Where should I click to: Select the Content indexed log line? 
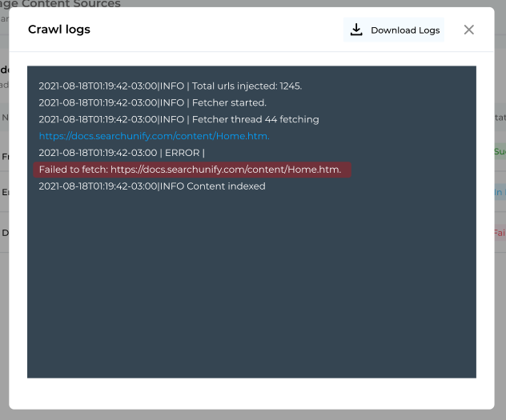pos(152,186)
